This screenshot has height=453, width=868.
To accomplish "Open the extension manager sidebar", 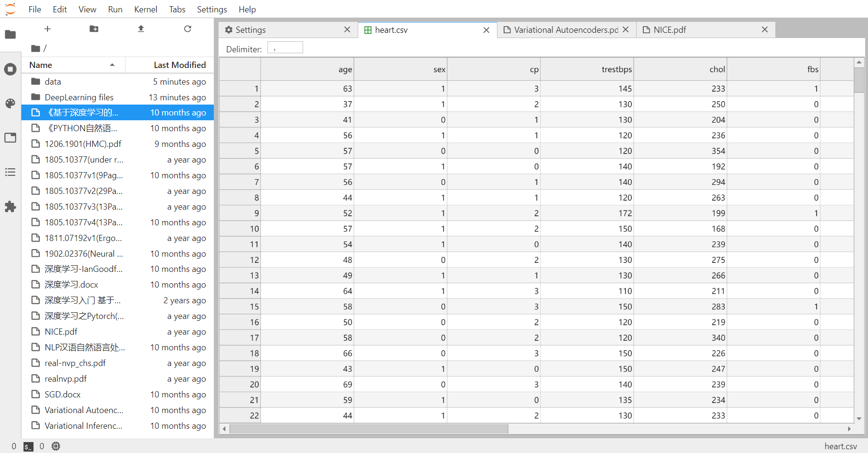I will click(x=10, y=207).
